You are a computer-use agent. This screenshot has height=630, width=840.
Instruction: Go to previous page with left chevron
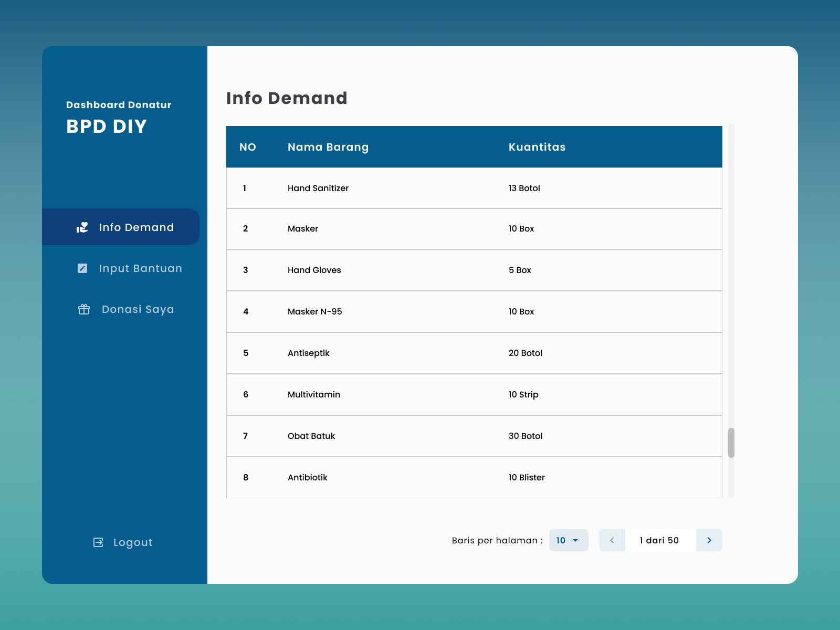(x=612, y=540)
